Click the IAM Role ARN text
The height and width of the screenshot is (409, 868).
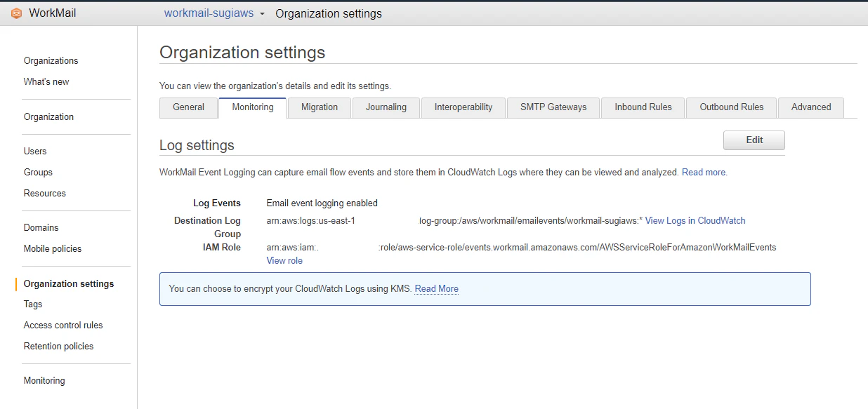[521, 248]
